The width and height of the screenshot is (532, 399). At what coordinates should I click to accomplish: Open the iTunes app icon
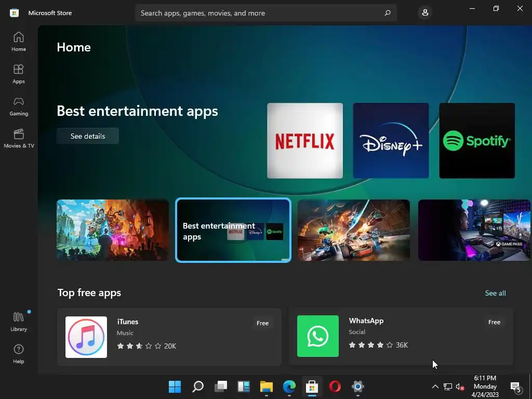coord(86,337)
